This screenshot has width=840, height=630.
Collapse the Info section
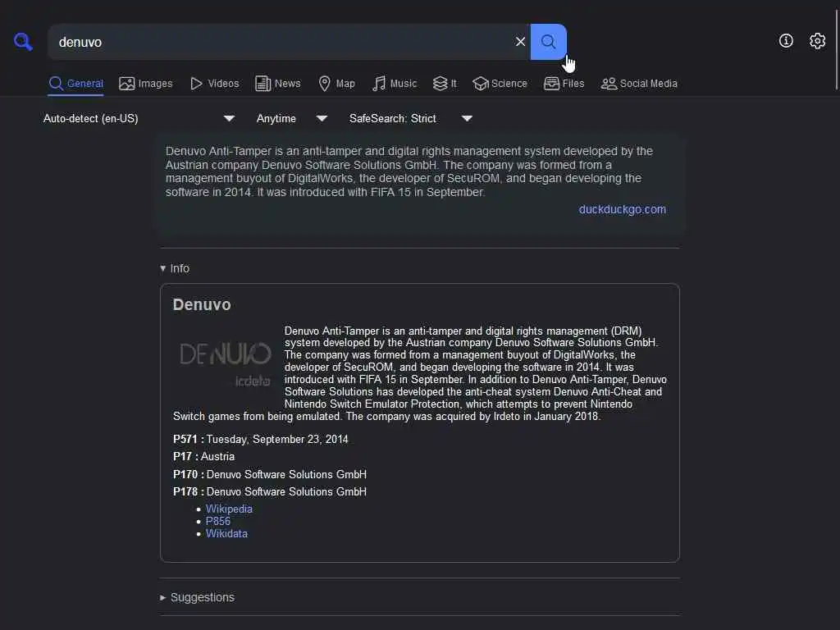tap(175, 268)
